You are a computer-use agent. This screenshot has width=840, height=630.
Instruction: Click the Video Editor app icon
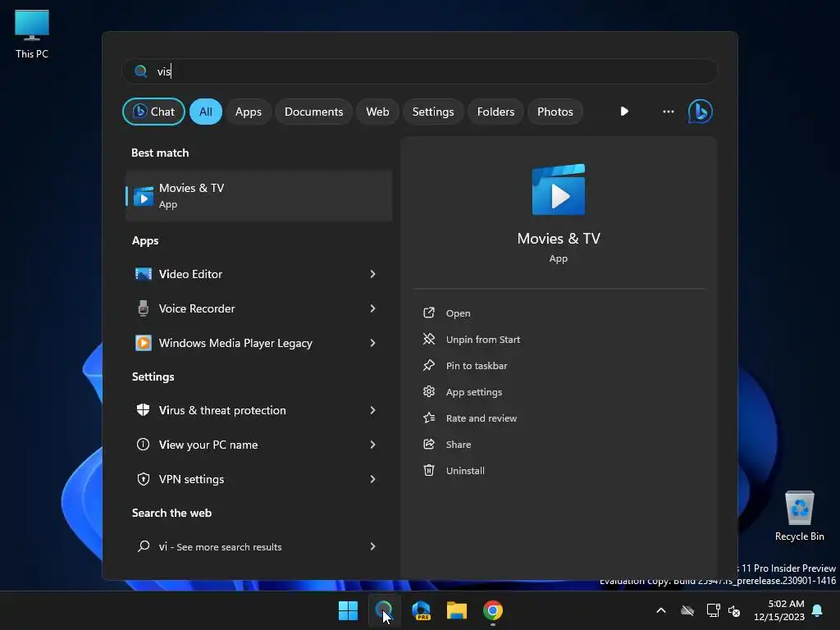(143, 274)
